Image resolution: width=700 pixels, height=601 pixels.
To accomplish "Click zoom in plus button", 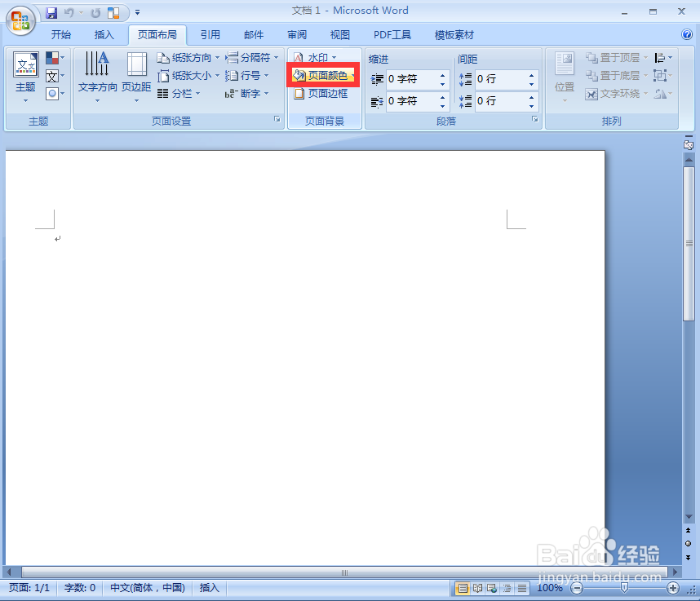I will pos(673,589).
